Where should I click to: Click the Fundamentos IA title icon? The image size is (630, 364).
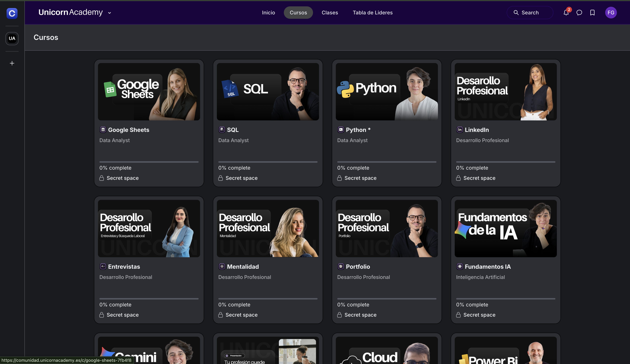tap(460, 266)
